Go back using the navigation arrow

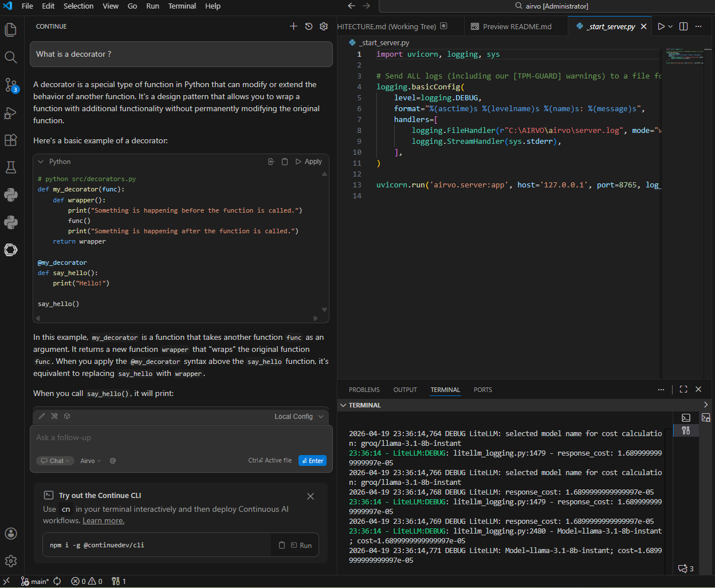[352, 6]
